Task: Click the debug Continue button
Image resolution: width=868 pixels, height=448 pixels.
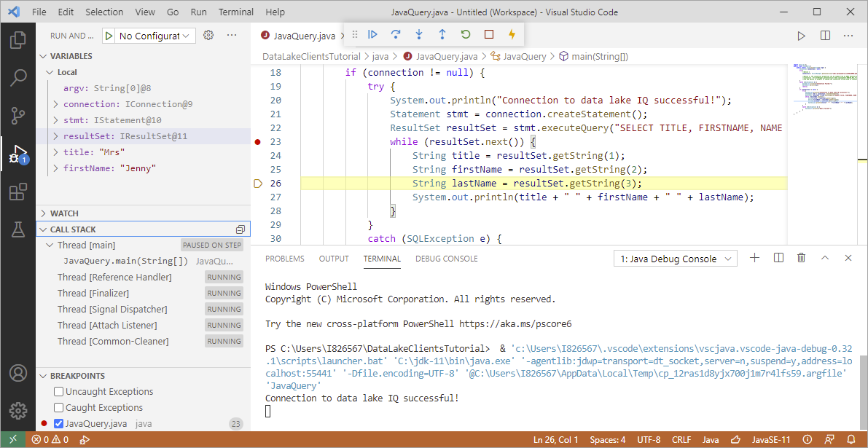Action: (x=372, y=35)
